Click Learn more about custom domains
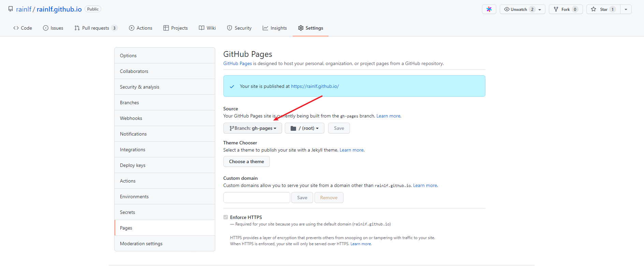This screenshot has width=644, height=266. 425,185
